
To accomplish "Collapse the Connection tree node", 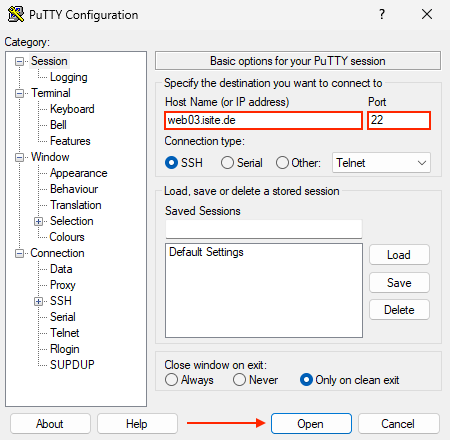I will pyautogui.click(x=20, y=253).
